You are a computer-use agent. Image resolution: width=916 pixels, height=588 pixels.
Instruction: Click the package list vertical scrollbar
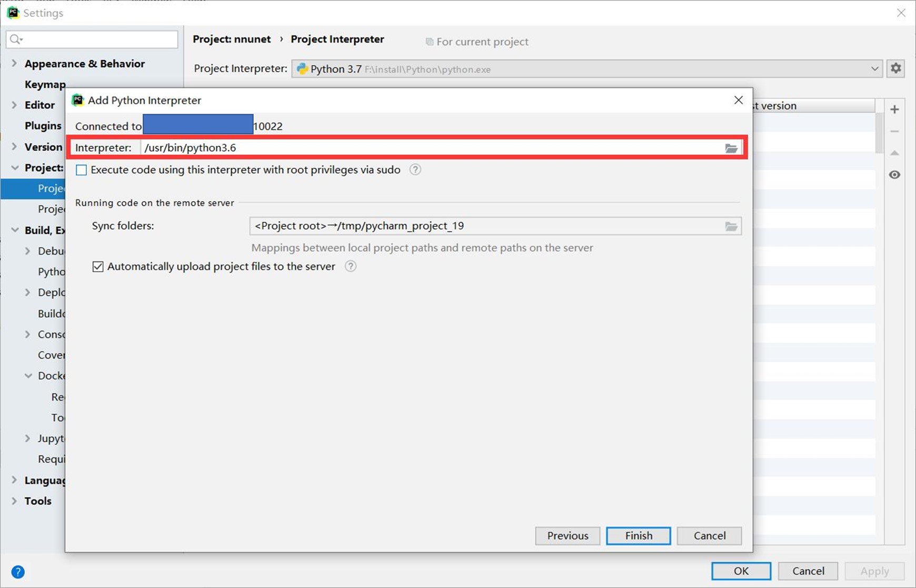tap(879, 133)
